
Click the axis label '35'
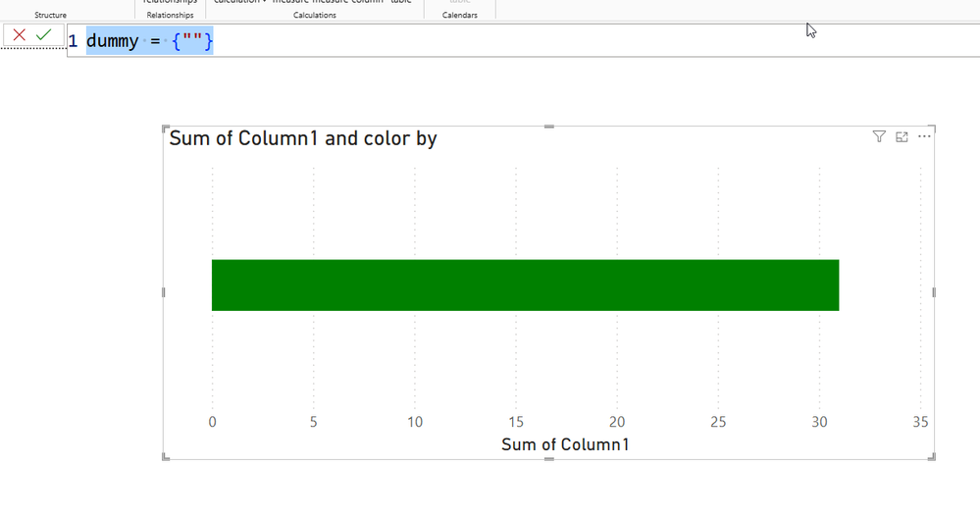920,422
